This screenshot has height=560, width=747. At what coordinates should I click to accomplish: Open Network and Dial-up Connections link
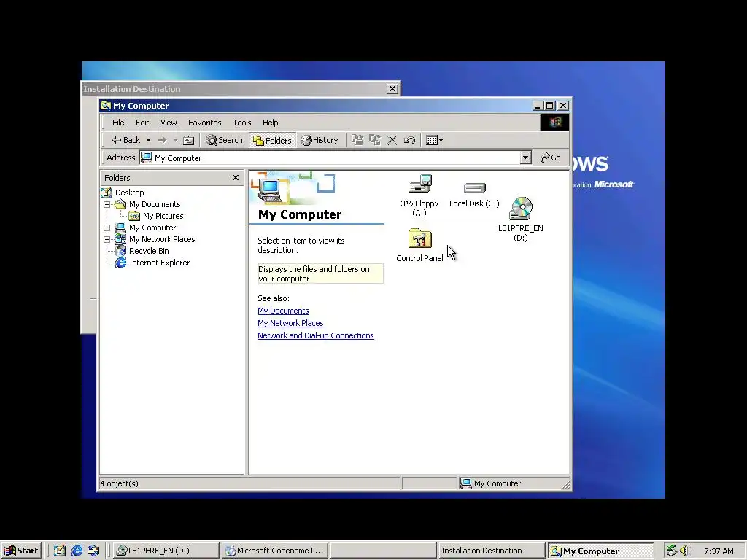tap(316, 335)
